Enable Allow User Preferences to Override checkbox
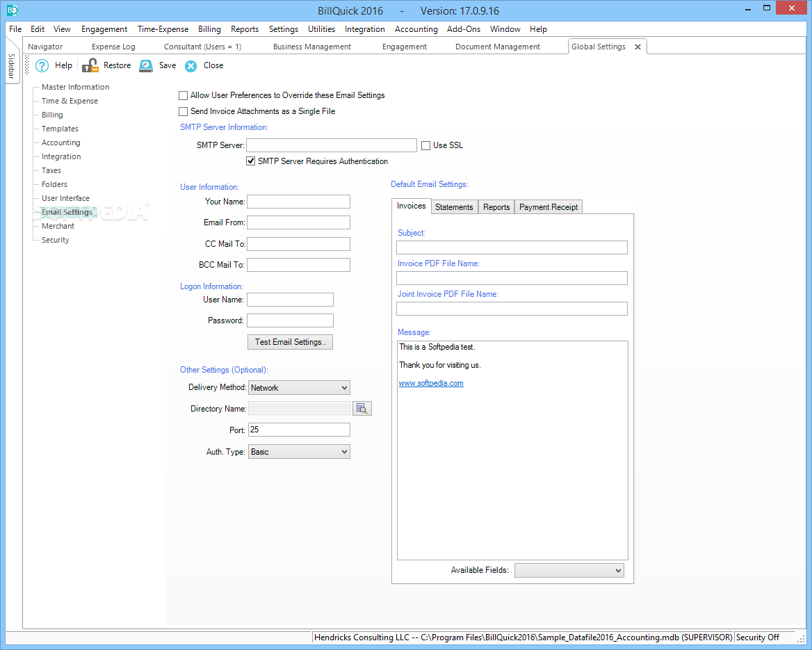 (x=184, y=95)
